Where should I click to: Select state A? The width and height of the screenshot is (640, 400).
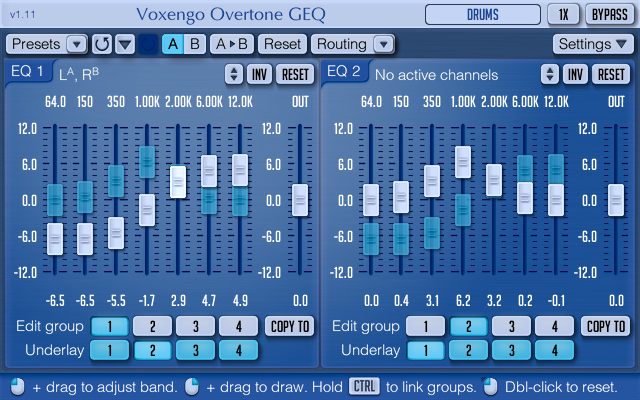coord(173,44)
